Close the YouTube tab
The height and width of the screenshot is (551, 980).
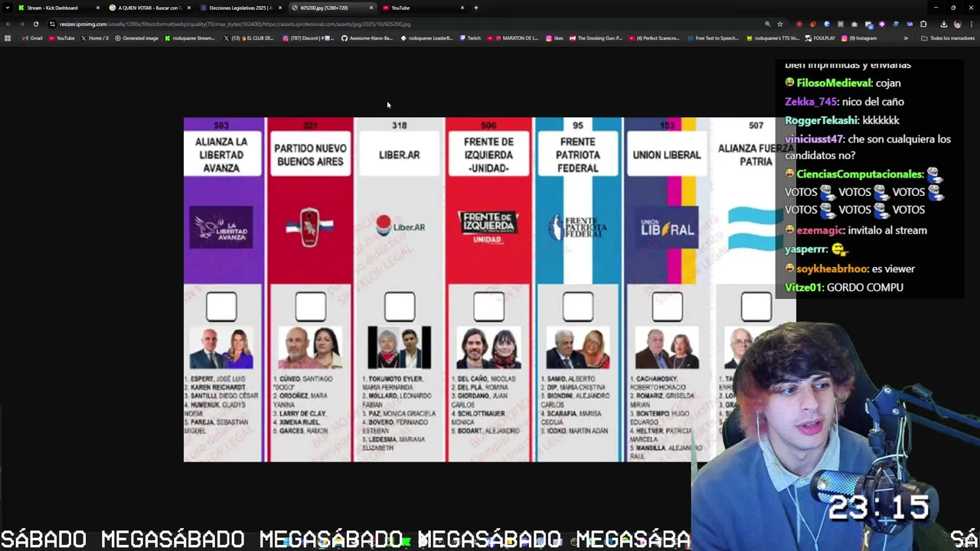click(462, 8)
